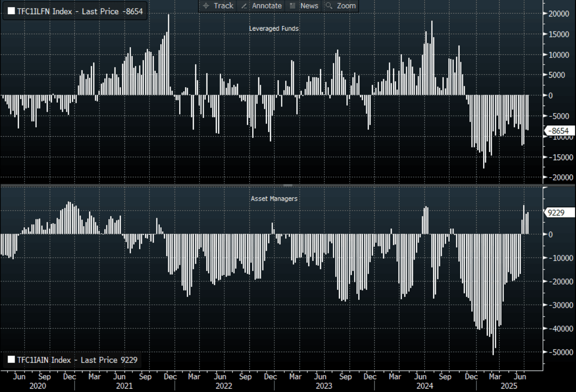The width and height of the screenshot is (576, 392).
Task: Click the -8654 last price tag
Action: click(559, 131)
